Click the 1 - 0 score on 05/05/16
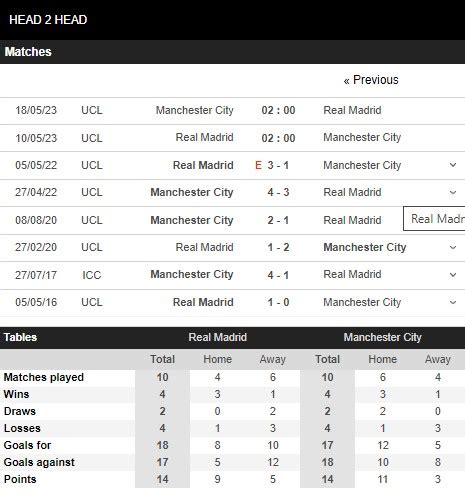Viewport: 465px width, 503px height. pos(278,302)
